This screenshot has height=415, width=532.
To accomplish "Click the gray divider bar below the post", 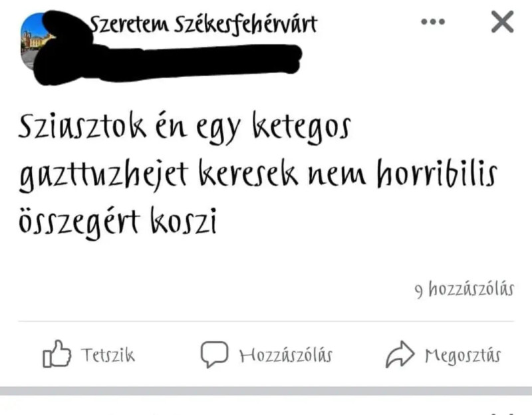I will tap(266, 390).
